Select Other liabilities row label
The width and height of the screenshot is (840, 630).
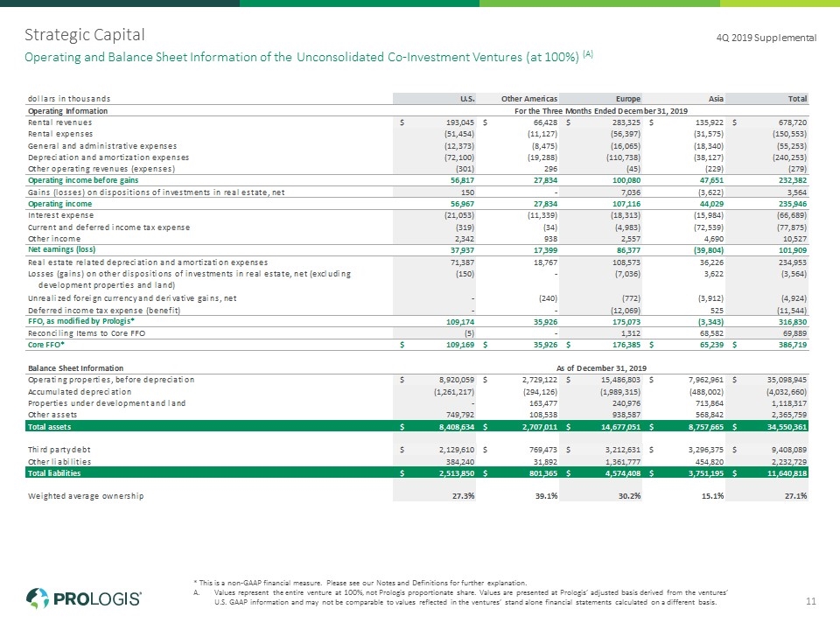point(59,461)
